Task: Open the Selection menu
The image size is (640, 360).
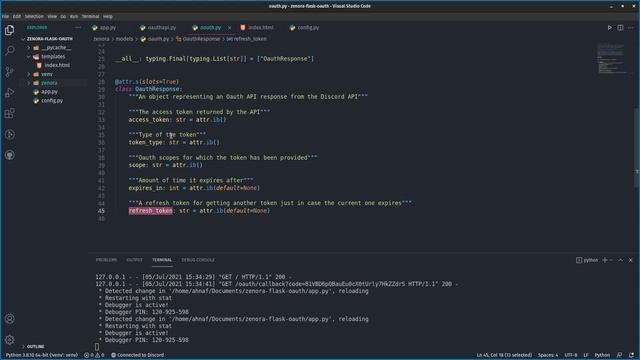Action: pyautogui.click(x=34, y=16)
